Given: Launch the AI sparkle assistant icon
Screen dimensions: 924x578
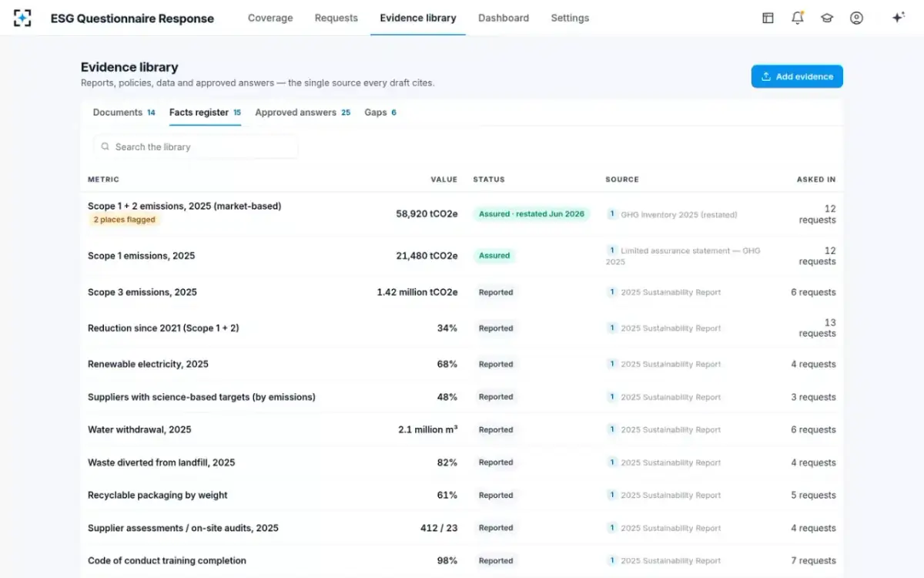Looking at the screenshot, I should 898,18.
